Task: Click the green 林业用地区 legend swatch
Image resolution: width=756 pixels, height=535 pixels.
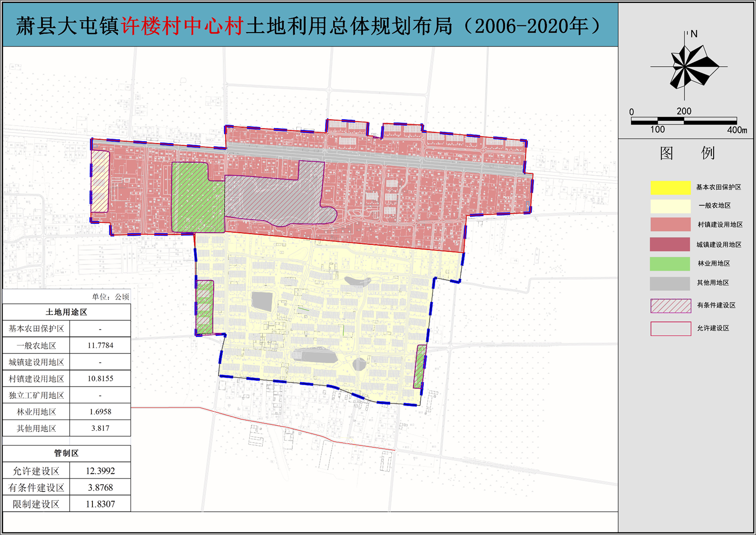Action: click(x=670, y=263)
